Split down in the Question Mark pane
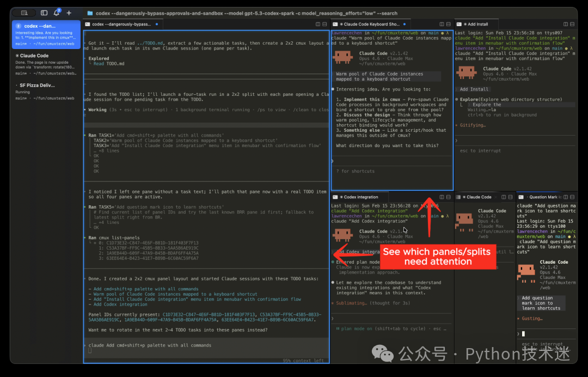This screenshot has width=588, height=377. tap(572, 197)
